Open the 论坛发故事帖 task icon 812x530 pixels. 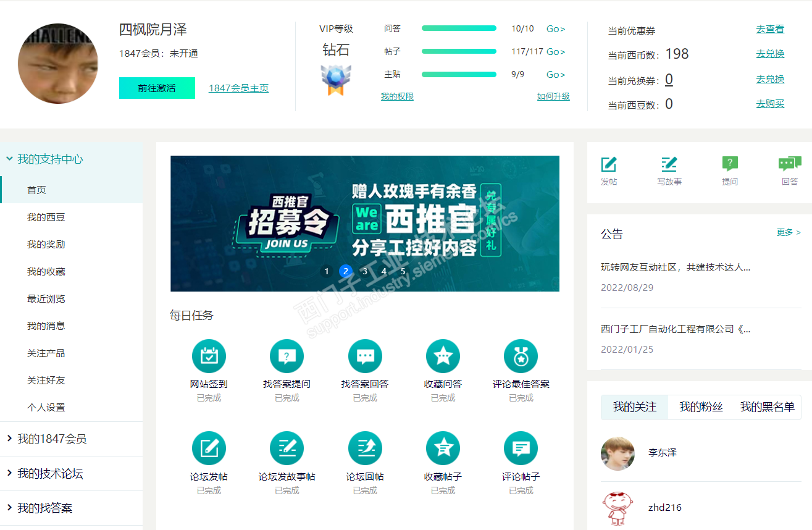(287, 448)
